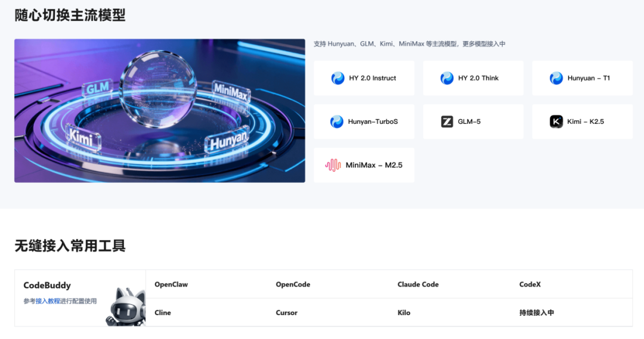This screenshot has height=339, width=644.
Task: Click the 持续接入中 entry
Action: [x=537, y=313]
